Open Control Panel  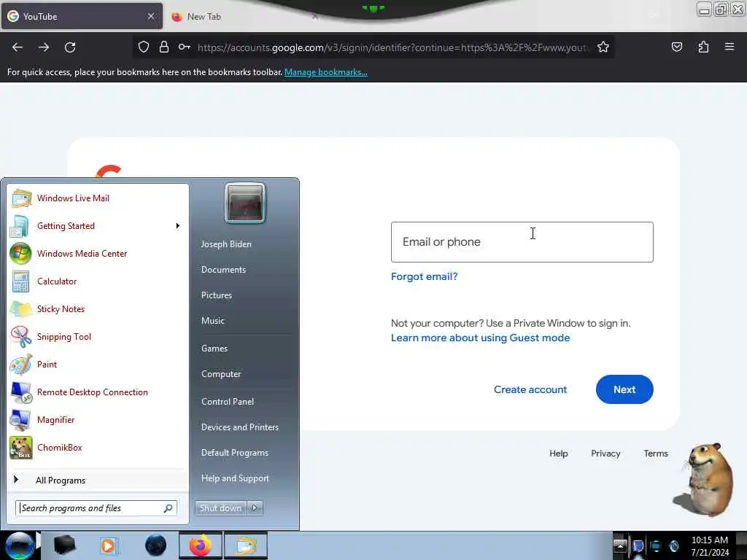[228, 402]
